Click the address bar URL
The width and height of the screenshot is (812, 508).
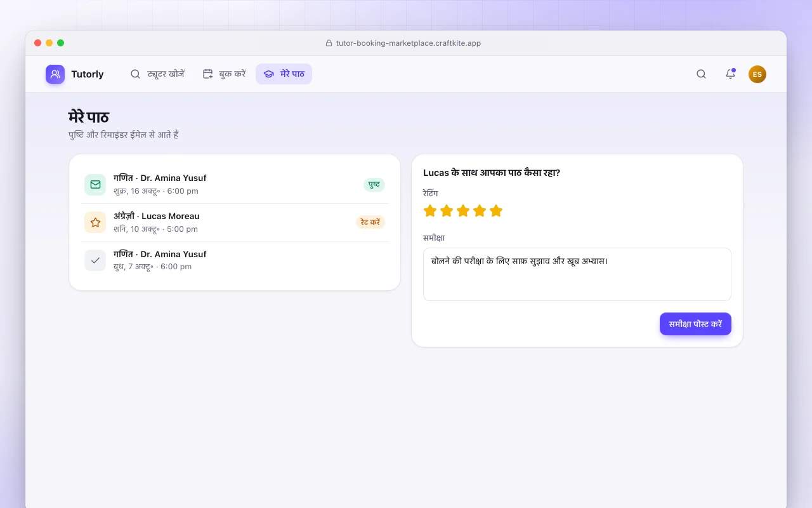(x=409, y=43)
